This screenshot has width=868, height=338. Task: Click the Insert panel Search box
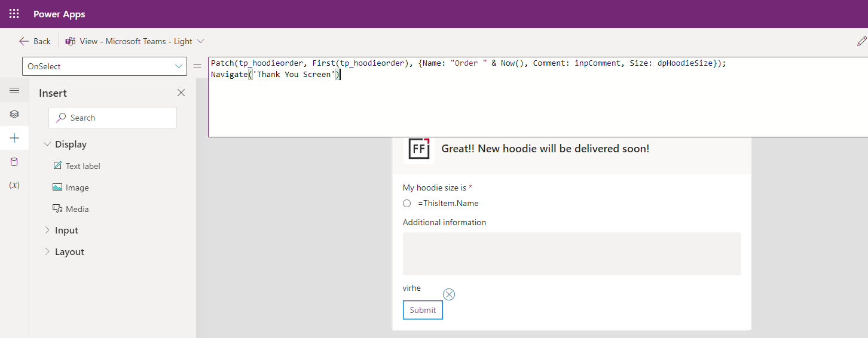point(112,118)
